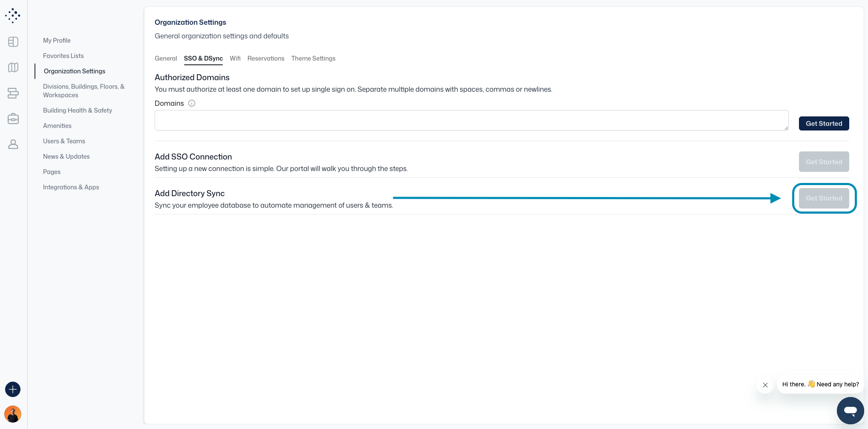Viewport: 868px width, 429px height.
Task: Click the Domains info tooltip icon
Action: 192,103
